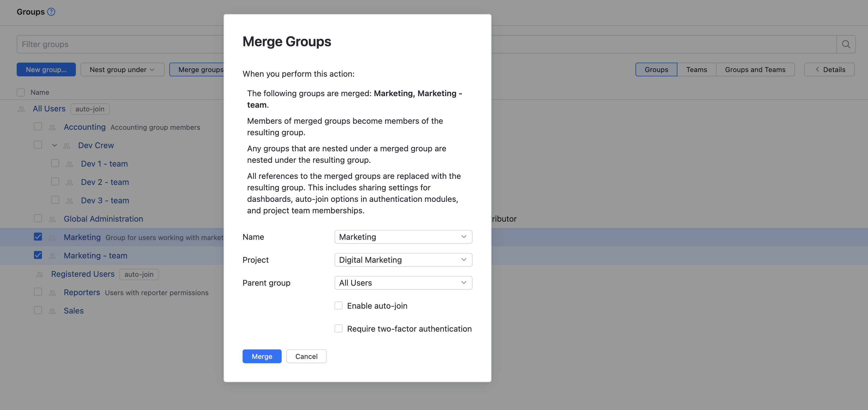Screen dimensions: 868x410
Task: Enable auto-join checkbox in dialog
Action: [x=338, y=306]
